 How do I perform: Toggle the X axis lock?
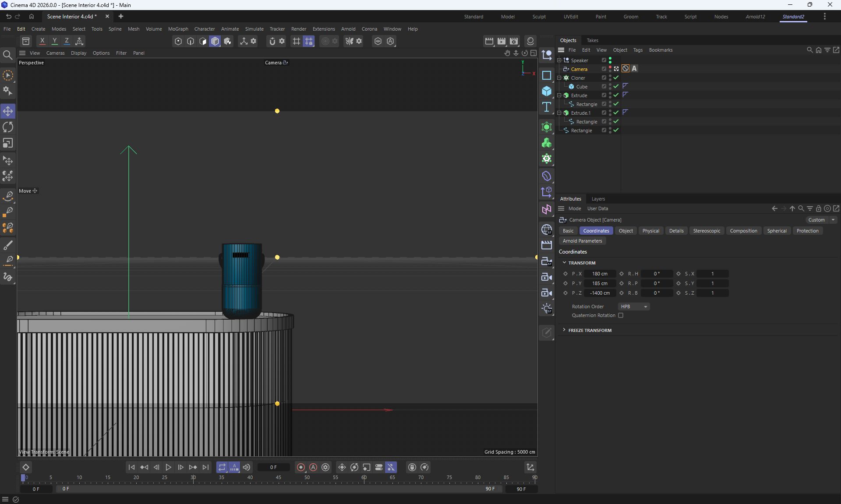point(42,41)
